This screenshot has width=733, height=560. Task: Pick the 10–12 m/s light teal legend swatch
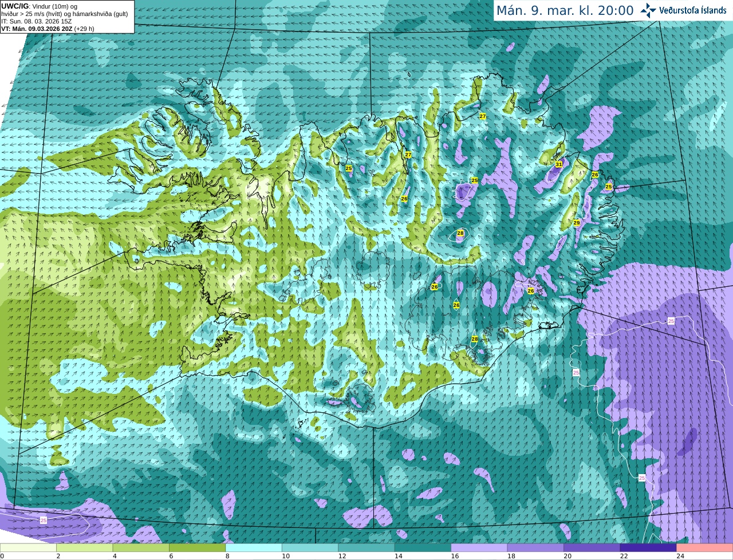(x=310, y=548)
